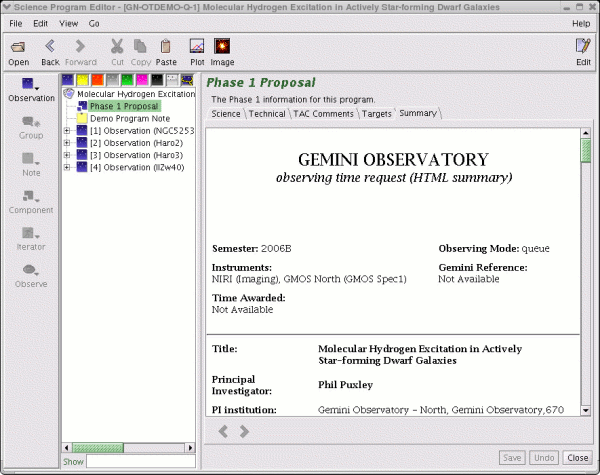600x475 pixels.
Task: Click the Copy documents icon
Action: click(x=140, y=46)
